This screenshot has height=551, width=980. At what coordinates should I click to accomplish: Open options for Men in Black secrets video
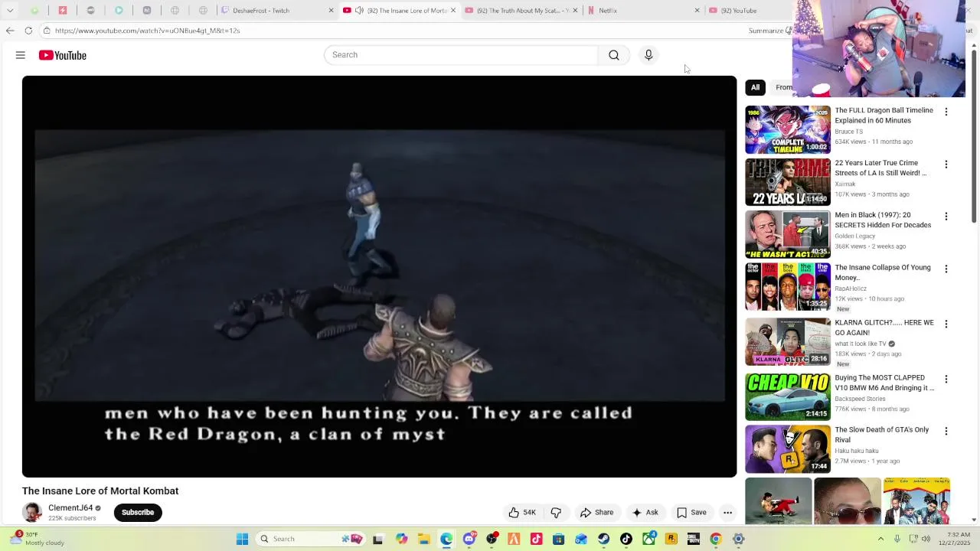click(946, 217)
